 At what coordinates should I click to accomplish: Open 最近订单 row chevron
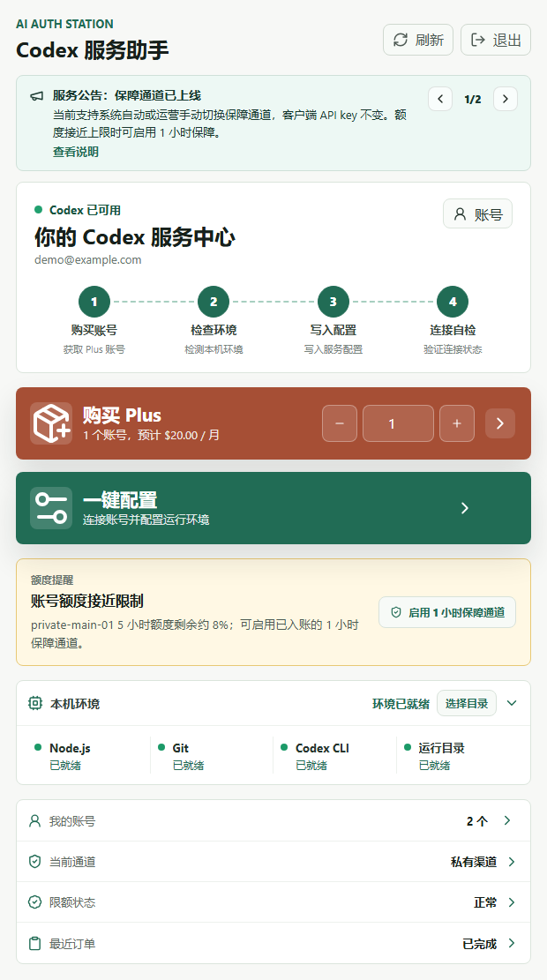512,944
